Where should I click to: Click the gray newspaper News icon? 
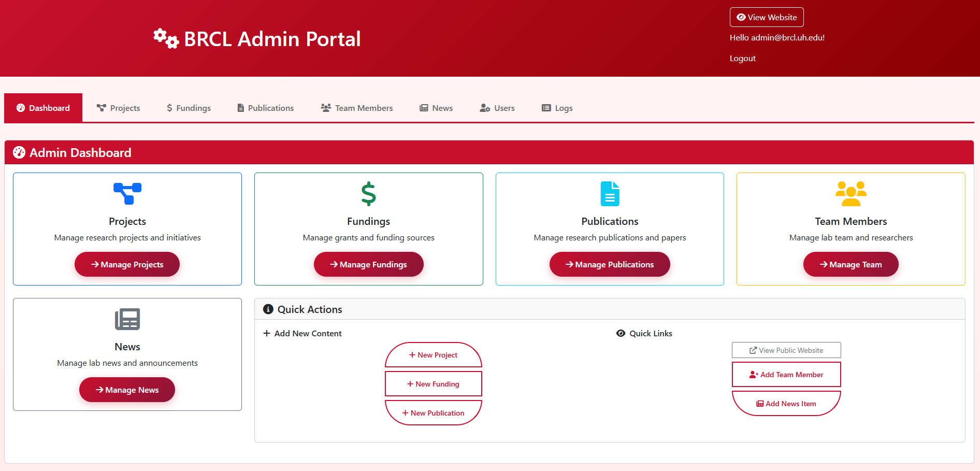click(x=127, y=319)
